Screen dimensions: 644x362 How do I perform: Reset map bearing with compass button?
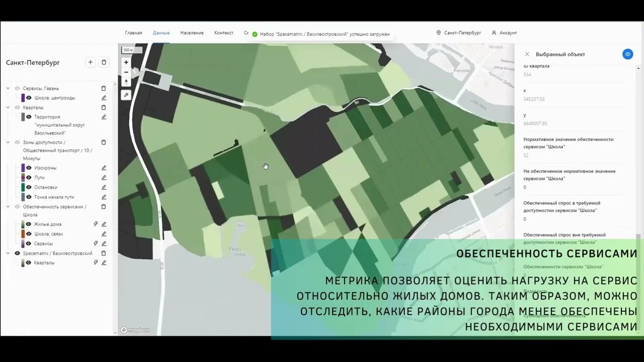tap(126, 81)
